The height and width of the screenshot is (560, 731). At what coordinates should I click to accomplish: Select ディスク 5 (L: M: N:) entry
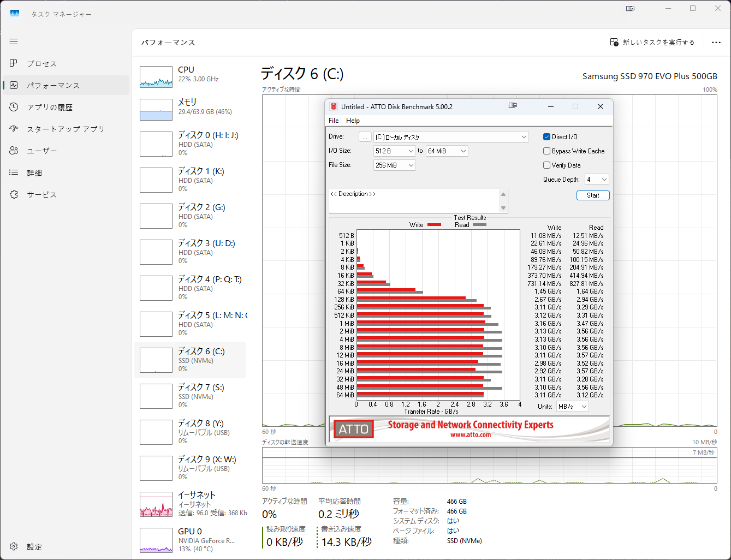[190, 324]
